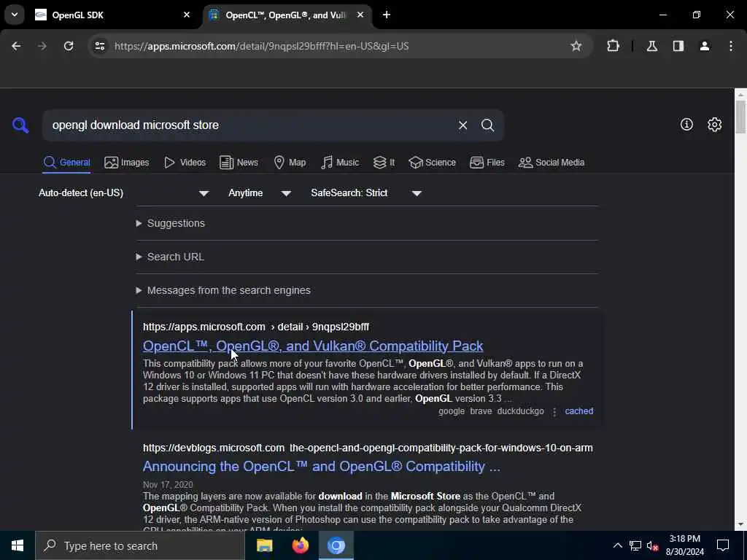Switch to the News category
The height and width of the screenshot is (560, 747).
239,163
